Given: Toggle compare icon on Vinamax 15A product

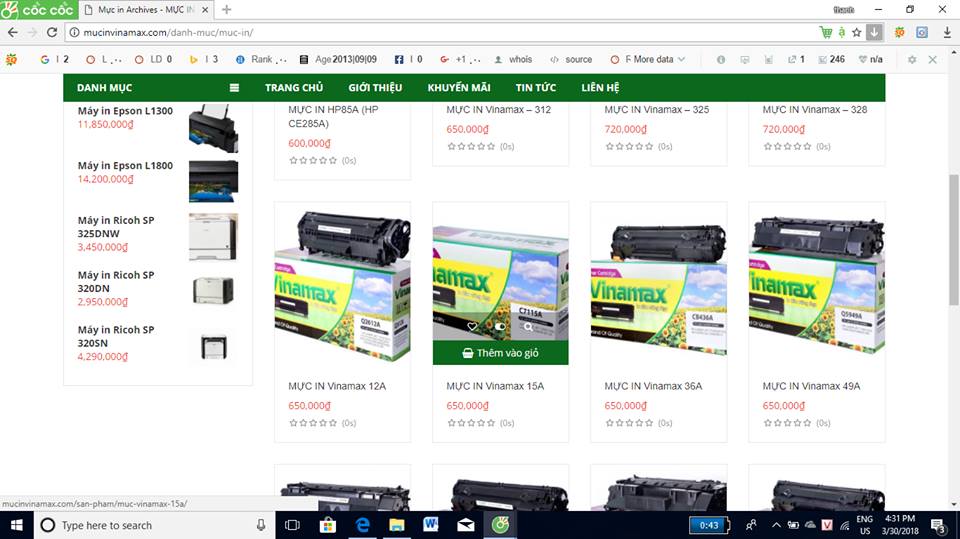Looking at the screenshot, I should (501, 327).
